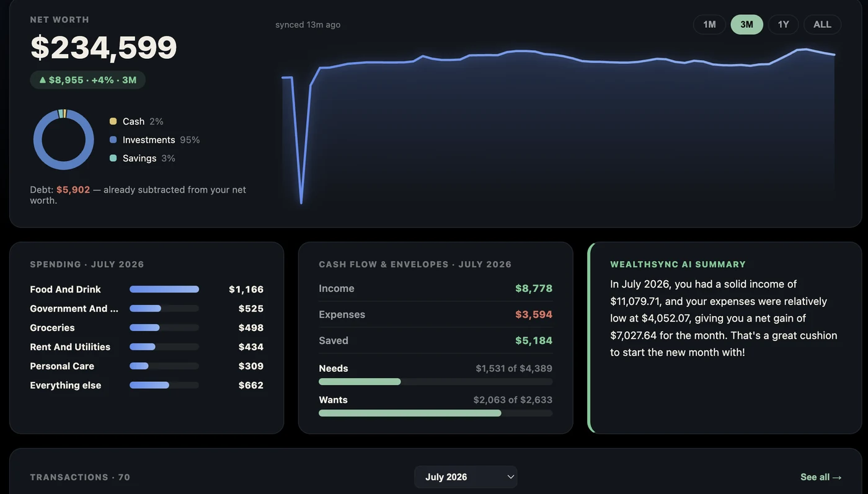Click the Government And spending bar
Image resolution: width=868 pixels, height=494 pixels.
[x=164, y=309]
